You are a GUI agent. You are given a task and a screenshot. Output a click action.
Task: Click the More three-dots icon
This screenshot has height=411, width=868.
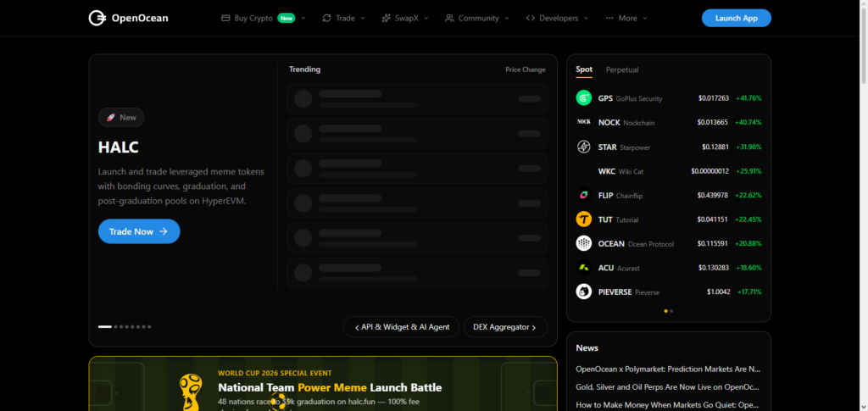[609, 19]
